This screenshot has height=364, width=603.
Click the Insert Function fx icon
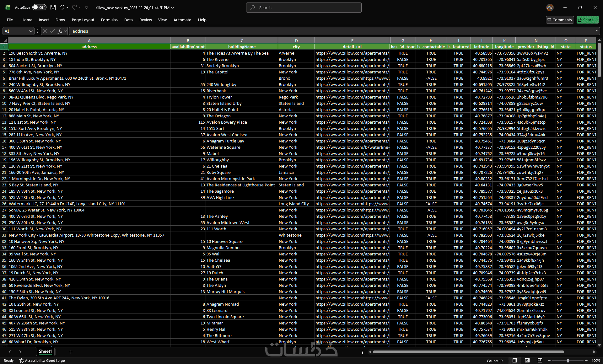pyautogui.click(x=60, y=31)
